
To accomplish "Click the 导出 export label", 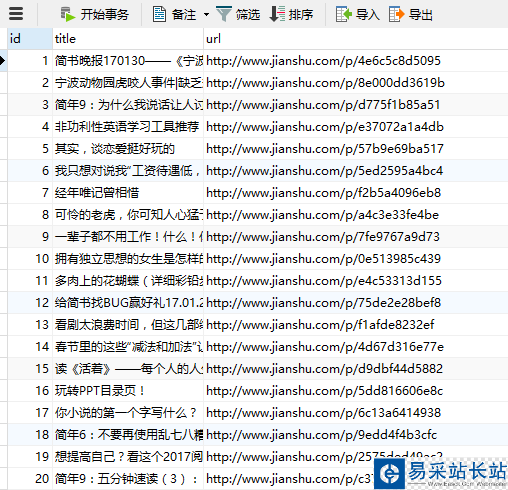I will 421,15.
